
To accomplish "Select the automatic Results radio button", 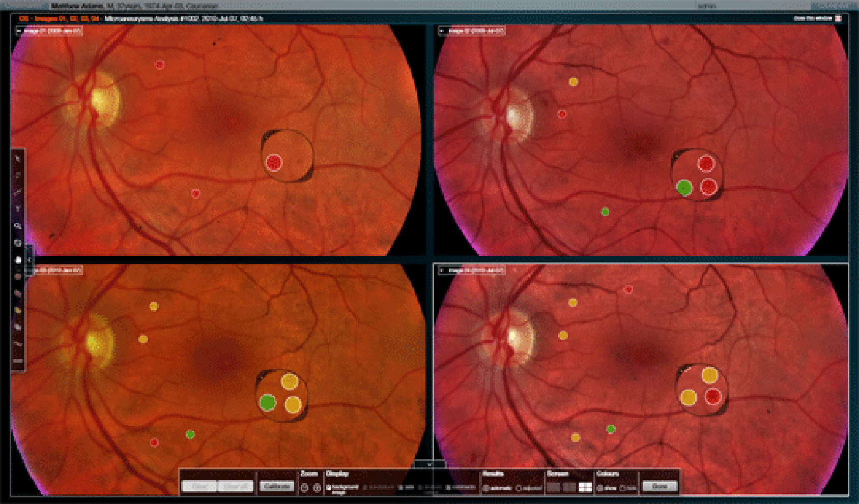I will [486, 488].
